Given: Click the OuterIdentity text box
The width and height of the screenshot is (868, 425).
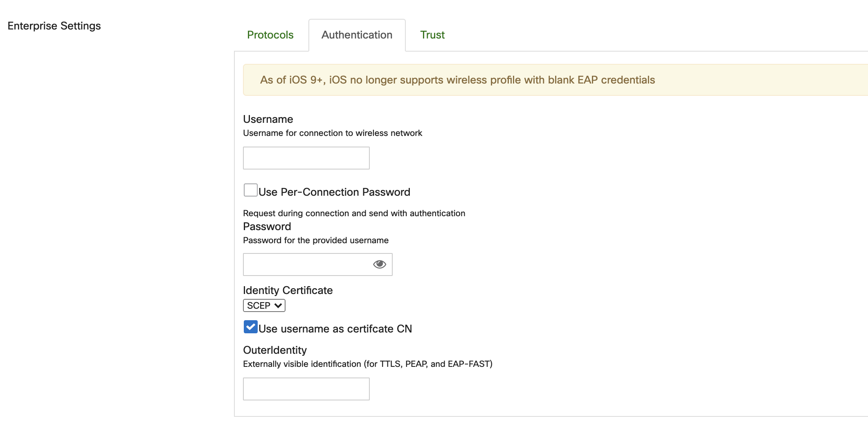Looking at the screenshot, I should (306, 389).
